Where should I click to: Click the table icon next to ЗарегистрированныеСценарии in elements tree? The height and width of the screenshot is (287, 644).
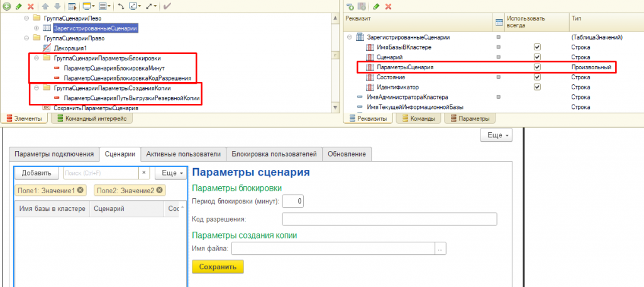[47, 28]
